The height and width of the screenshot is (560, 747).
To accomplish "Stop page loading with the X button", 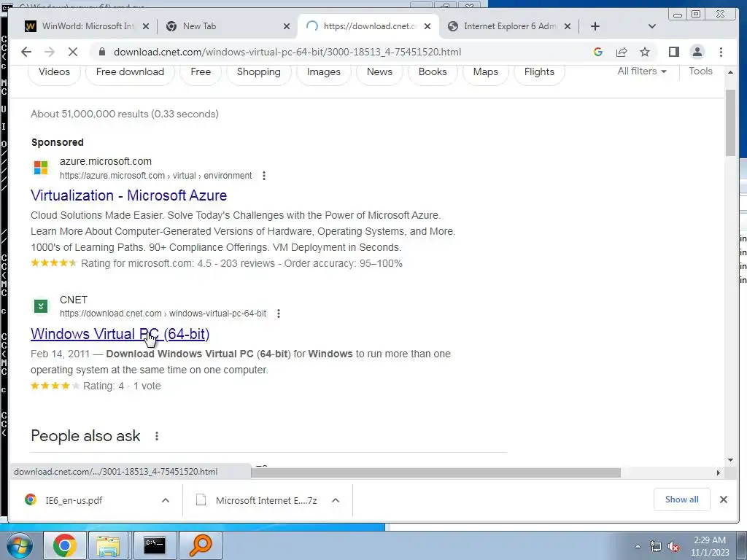I will coord(73,52).
